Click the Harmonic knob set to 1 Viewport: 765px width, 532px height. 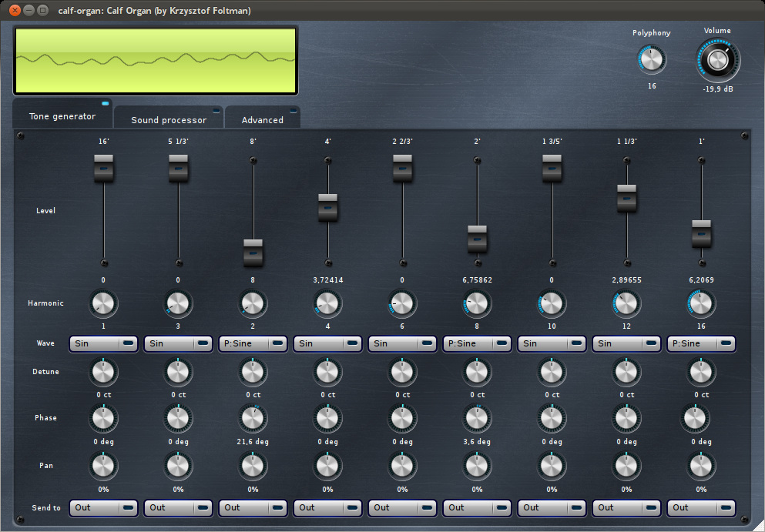pos(103,303)
